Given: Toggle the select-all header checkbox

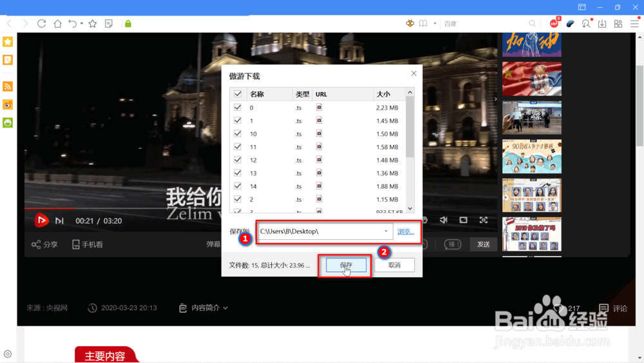Looking at the screenshot, I should click(x=238, y=93).
